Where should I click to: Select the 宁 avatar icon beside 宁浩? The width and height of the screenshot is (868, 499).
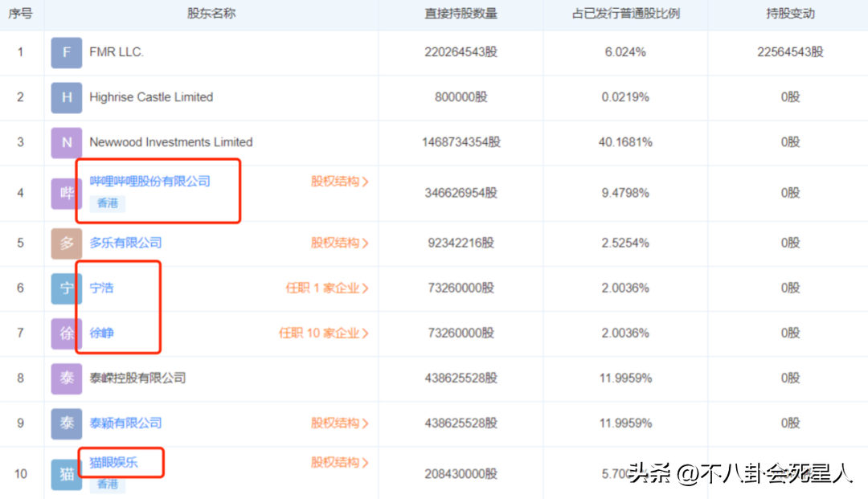(x=67, y=288)
